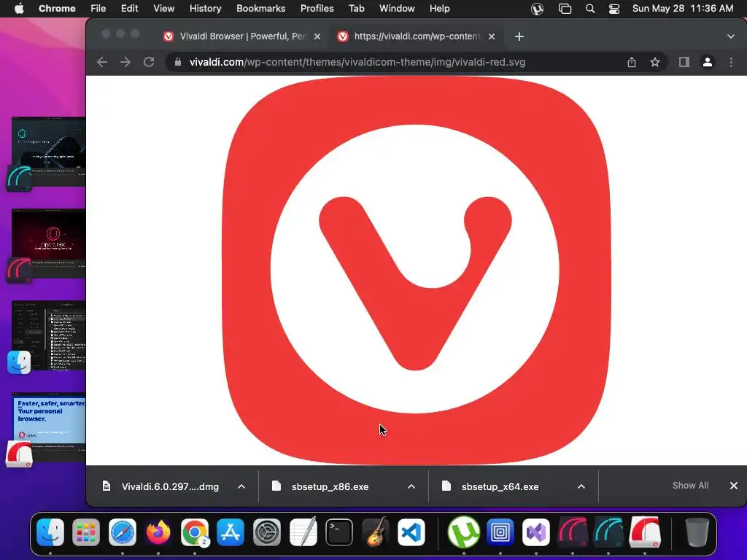Open the Tab menu
Viewport: 747px width, 560px height.
(356, 9)
